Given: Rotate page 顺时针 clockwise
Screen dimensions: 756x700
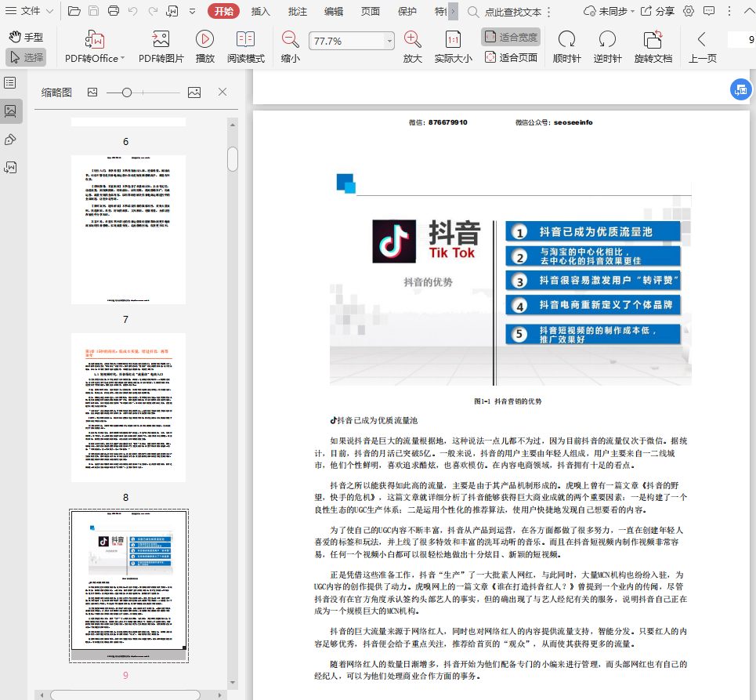Looking at the screenshot, I should [566, 47].
